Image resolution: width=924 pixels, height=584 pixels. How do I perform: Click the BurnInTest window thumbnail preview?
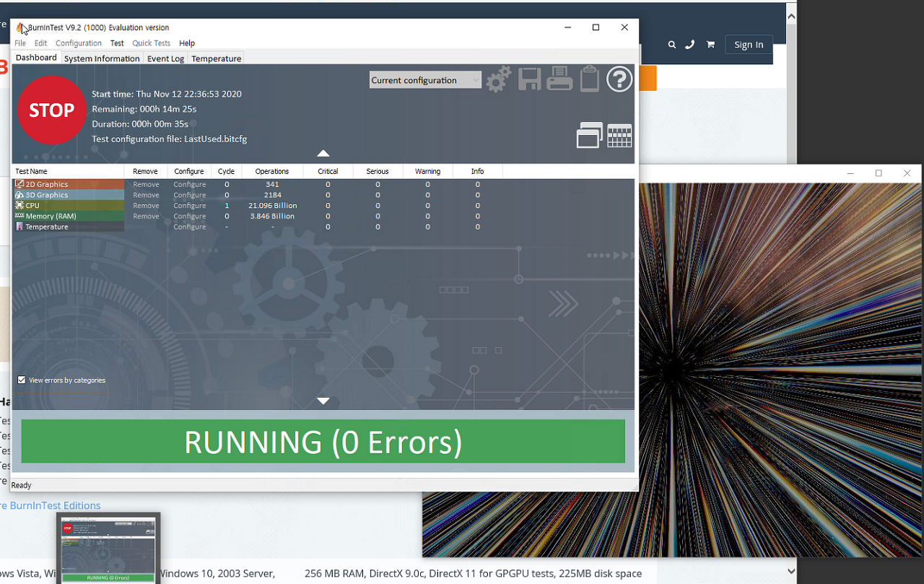tap(108, 549)
